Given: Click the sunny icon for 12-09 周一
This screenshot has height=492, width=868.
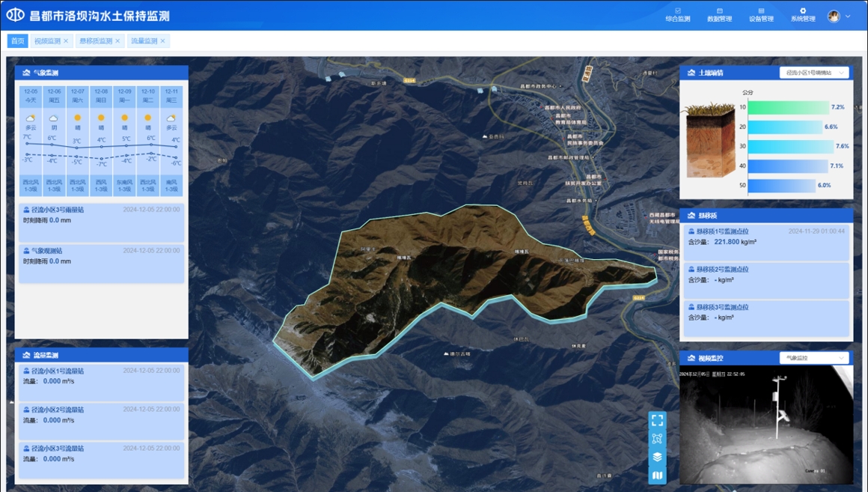Looking at the screenshot, I should [x=124, y=118].
